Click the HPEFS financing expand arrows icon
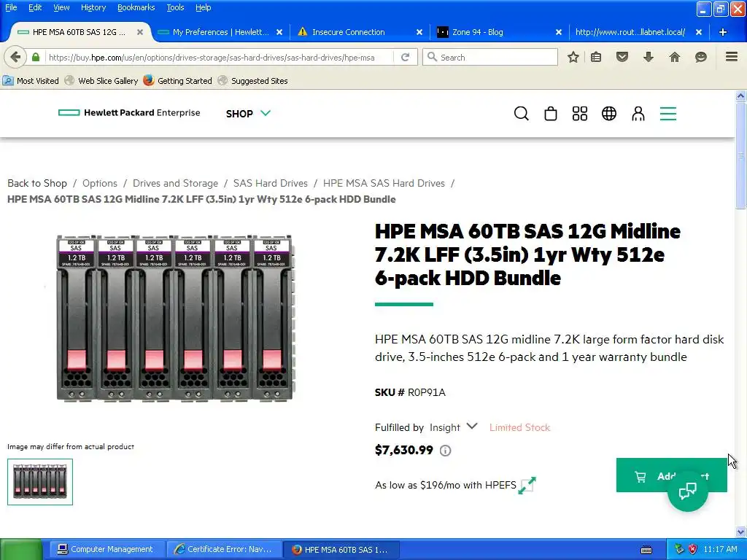The width and height of the screenshot is (747, 560). [527, 485]
